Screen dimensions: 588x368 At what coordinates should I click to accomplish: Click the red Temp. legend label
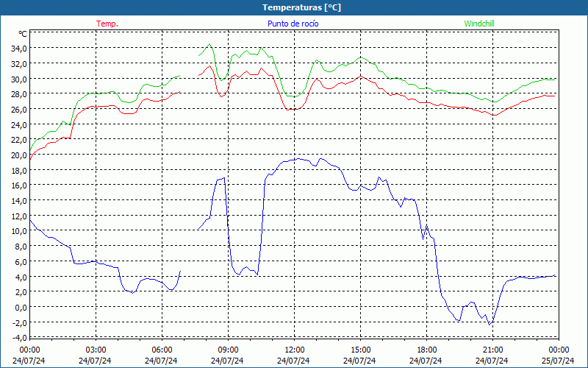107,24
